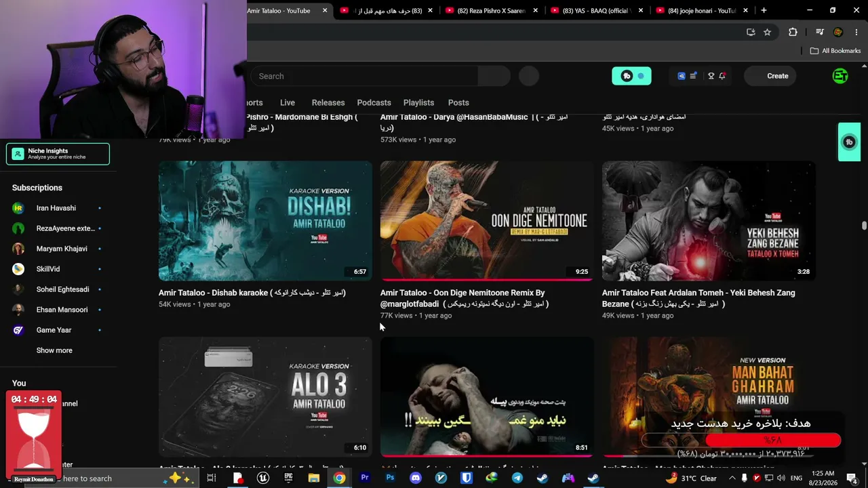Open Yeki Behesh Zang Bezane thumbnail
This screenshot has width=868, height=488.
pos(709,221)
